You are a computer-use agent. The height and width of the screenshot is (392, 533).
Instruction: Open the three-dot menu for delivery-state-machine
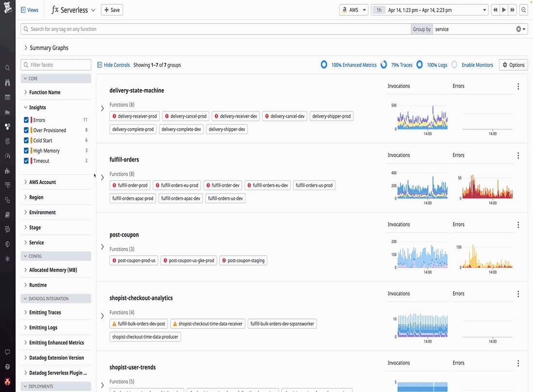pos(518,87)
